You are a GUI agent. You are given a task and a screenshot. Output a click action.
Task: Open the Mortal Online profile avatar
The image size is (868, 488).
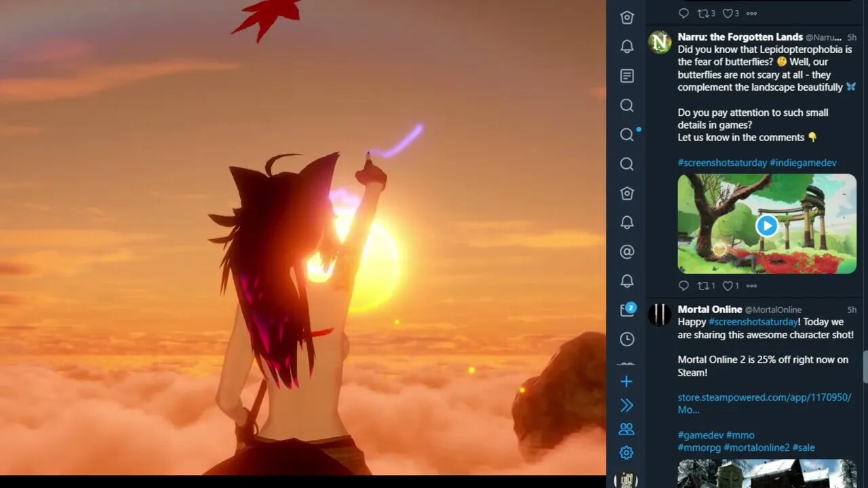coord(660,314)
